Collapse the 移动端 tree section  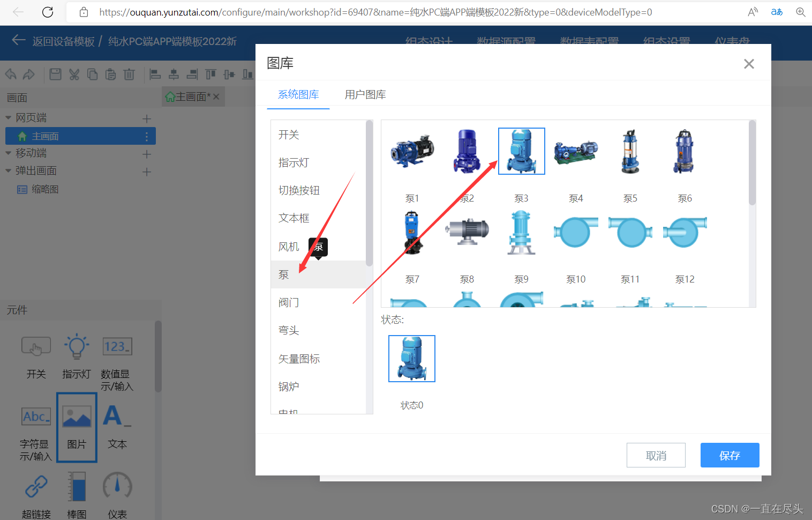(x=7, y=153)
